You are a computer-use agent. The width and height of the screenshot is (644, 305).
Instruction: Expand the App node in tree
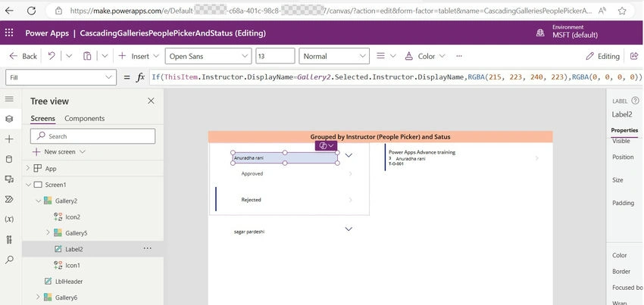point(28,168)
